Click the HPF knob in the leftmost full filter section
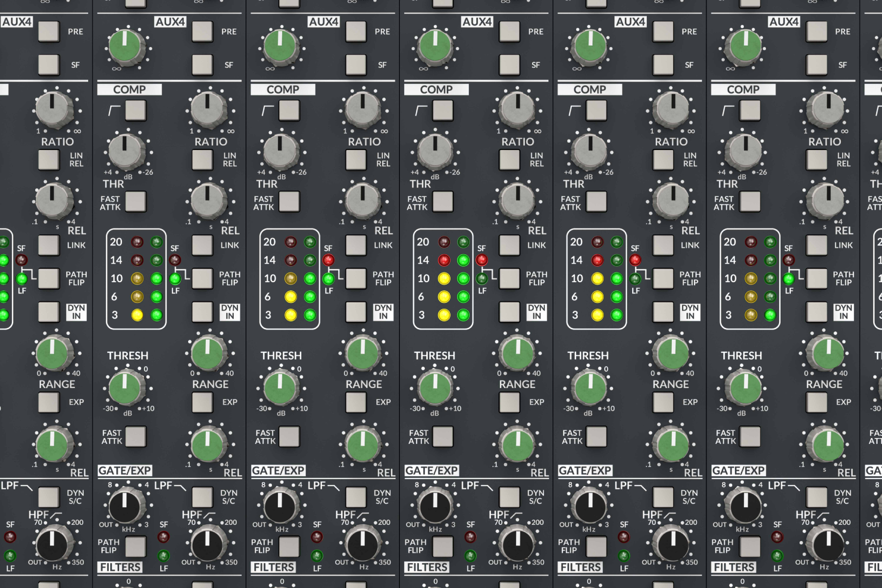The width and height of the screenshot is (882, 588). [208, 544]
